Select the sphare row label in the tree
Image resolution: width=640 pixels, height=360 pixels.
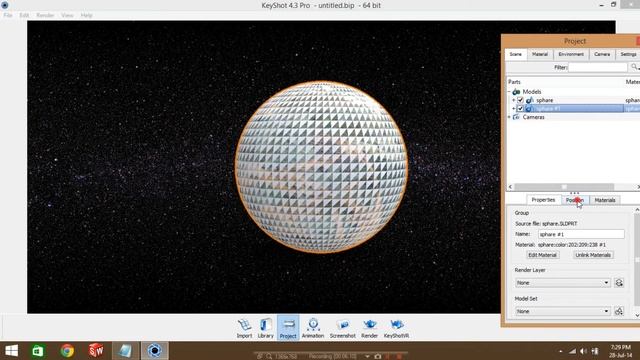pos(544,100)
